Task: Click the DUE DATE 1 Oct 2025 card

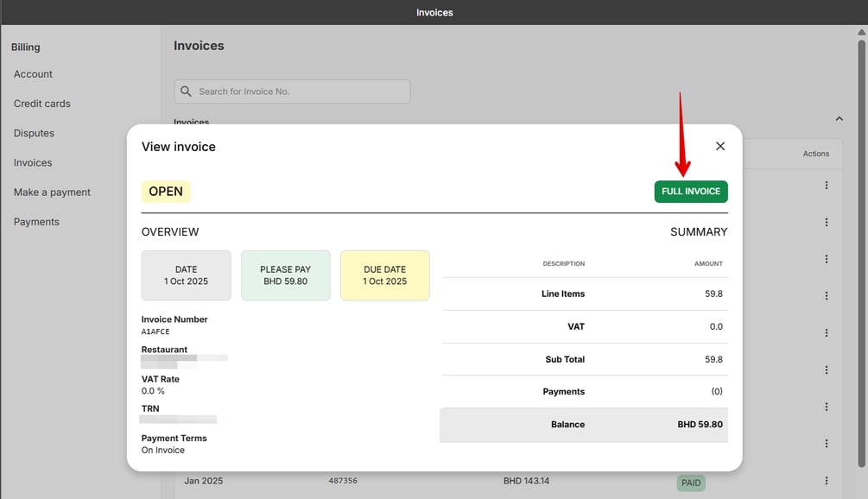Action: point(384,275)
